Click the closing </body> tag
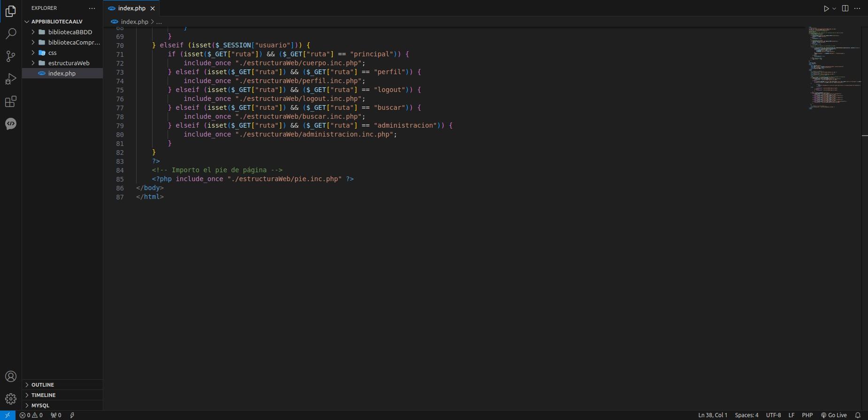This screenshot has height=420, width=868. 150,188
